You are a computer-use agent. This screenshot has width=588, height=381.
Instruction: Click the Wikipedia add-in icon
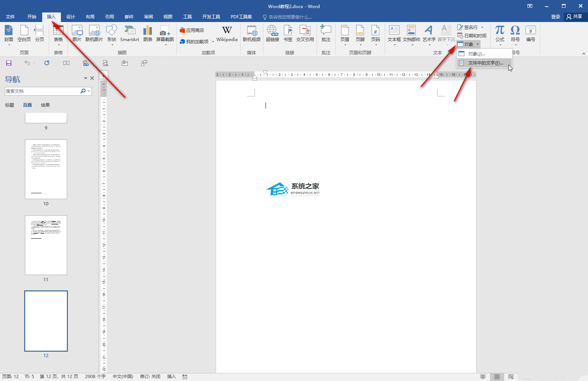[227, 33]
